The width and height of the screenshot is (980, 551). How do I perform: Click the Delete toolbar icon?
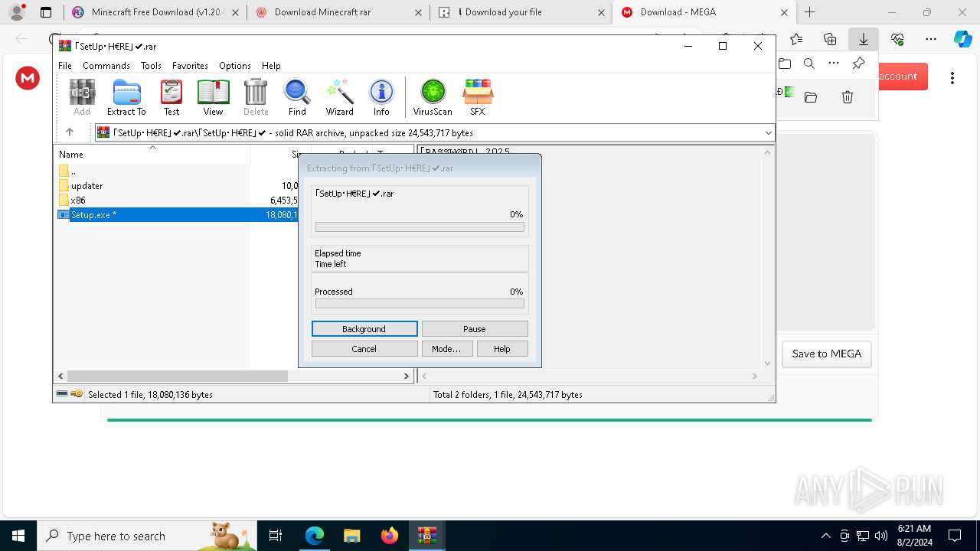(256, 97)
